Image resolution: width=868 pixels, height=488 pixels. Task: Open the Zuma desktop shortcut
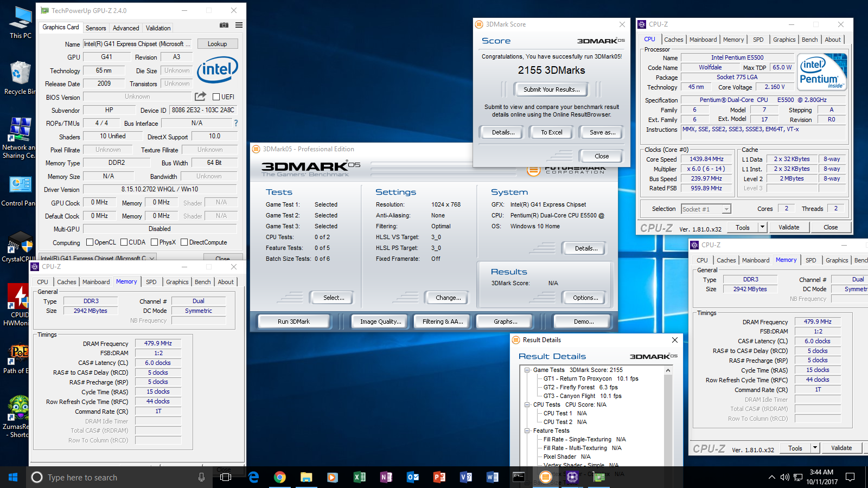[x=17, y=416]
